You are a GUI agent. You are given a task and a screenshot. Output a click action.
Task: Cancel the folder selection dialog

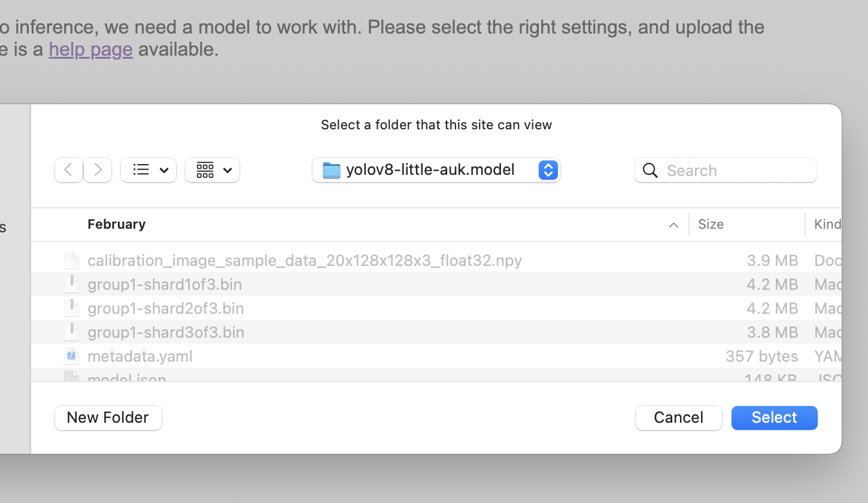coord(679,417)
